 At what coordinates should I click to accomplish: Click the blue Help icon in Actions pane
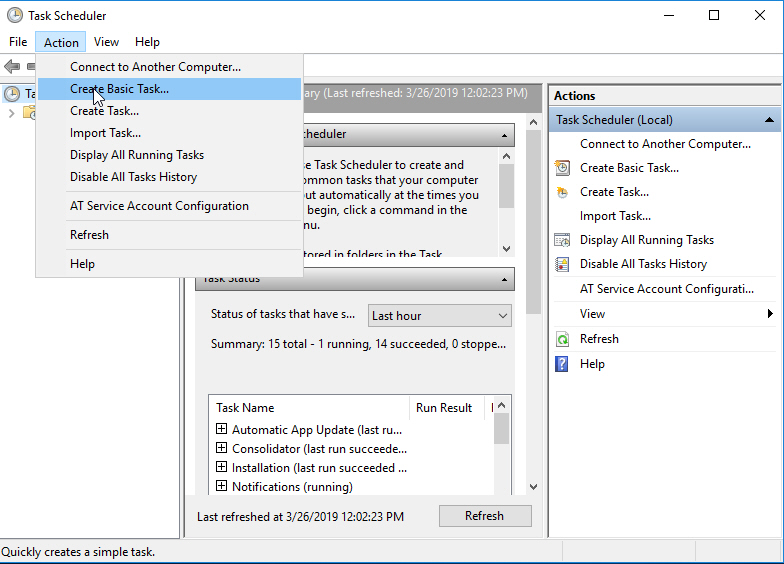[x=562, y=364]
